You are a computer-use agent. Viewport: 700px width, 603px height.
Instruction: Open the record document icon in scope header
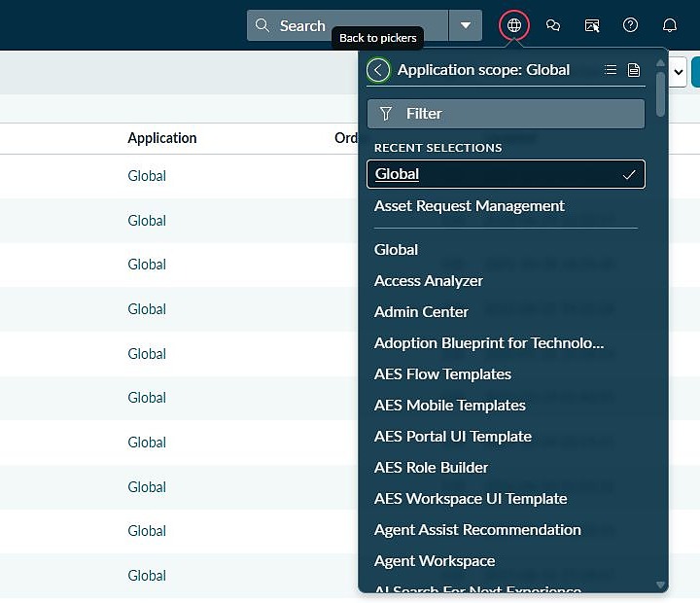point(634,70)
